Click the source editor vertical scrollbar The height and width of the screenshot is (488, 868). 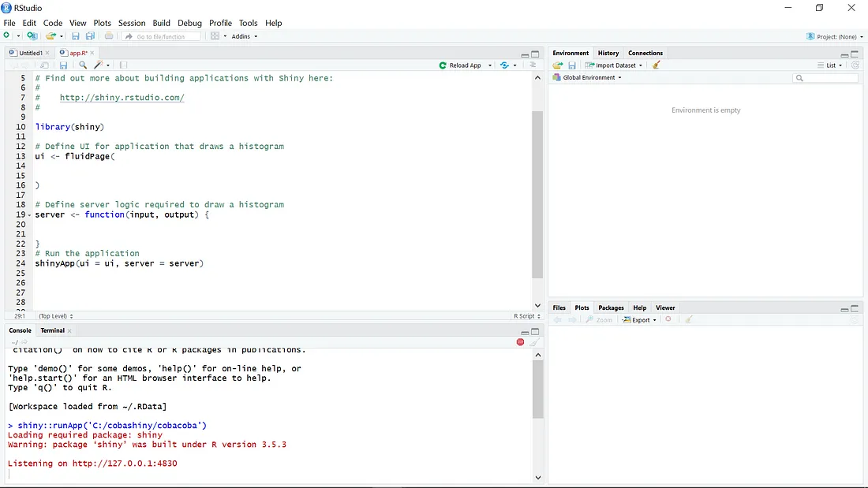pos(537,194)
